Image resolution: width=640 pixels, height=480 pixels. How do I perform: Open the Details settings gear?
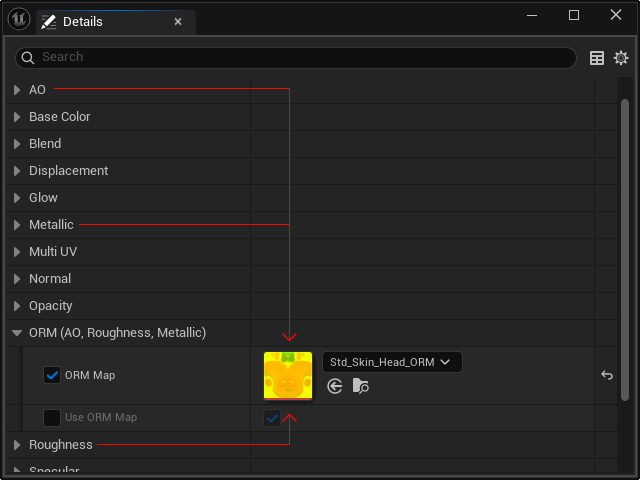click(621, 58)
